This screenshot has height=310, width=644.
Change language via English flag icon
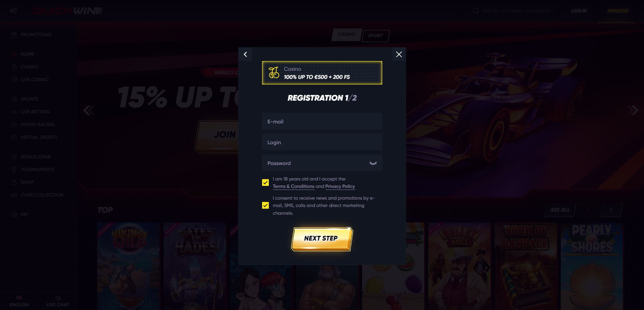(x=19, y=298)
